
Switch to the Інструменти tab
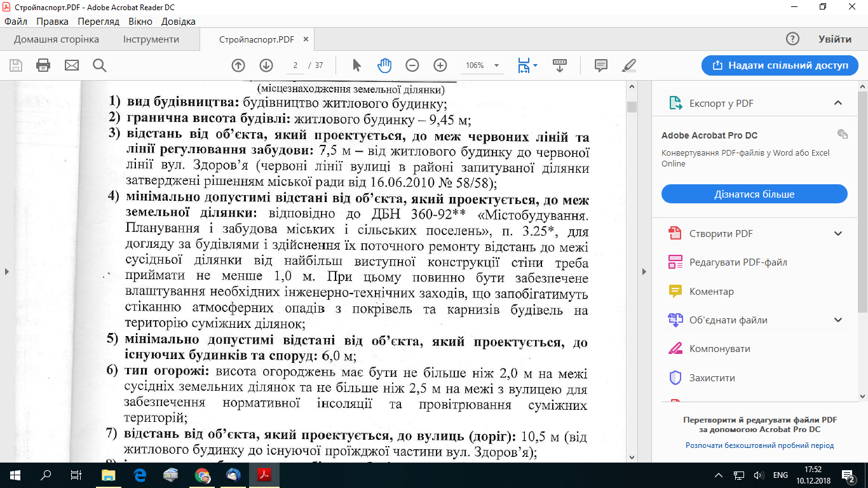coord(151,39)
